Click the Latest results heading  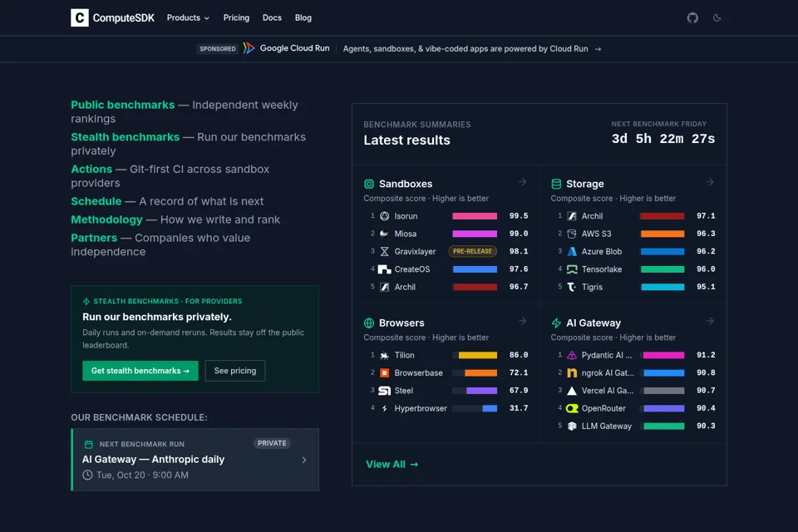click(x=406, y=140)
